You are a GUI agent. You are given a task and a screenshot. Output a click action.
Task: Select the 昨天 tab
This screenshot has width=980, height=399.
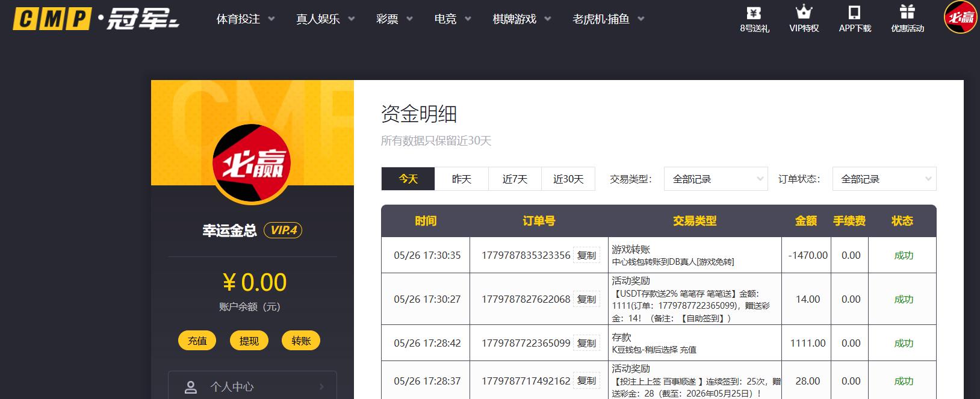462,179
